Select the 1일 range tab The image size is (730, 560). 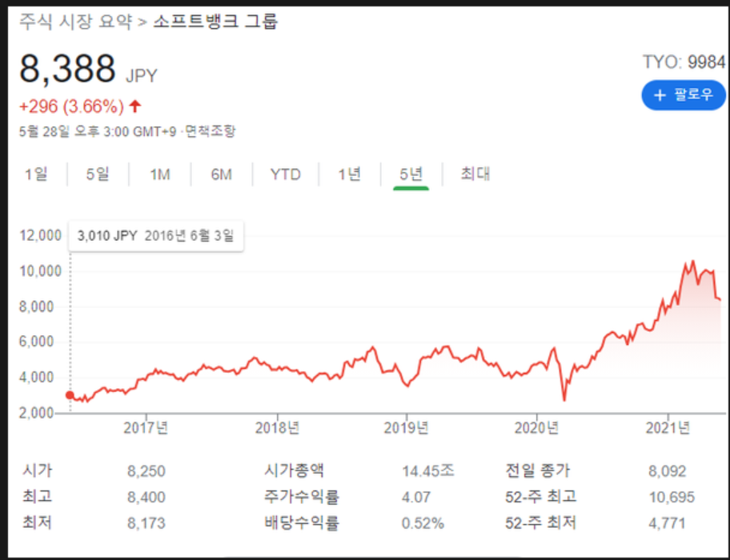(36, 174)
